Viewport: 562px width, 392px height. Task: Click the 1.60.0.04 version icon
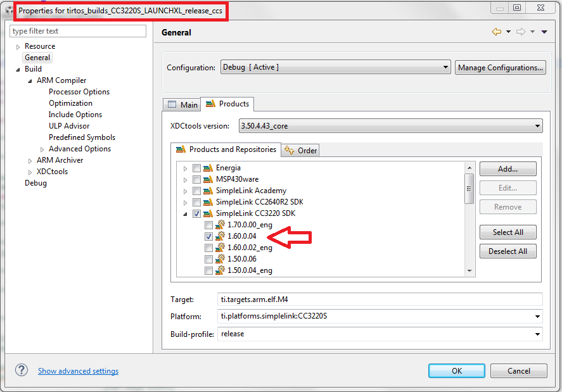tap(220, 236)
